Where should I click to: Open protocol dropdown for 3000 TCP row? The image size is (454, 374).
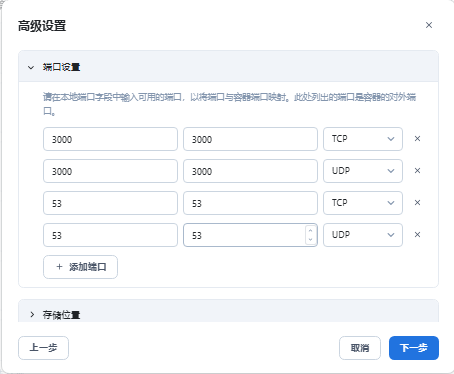363,139
